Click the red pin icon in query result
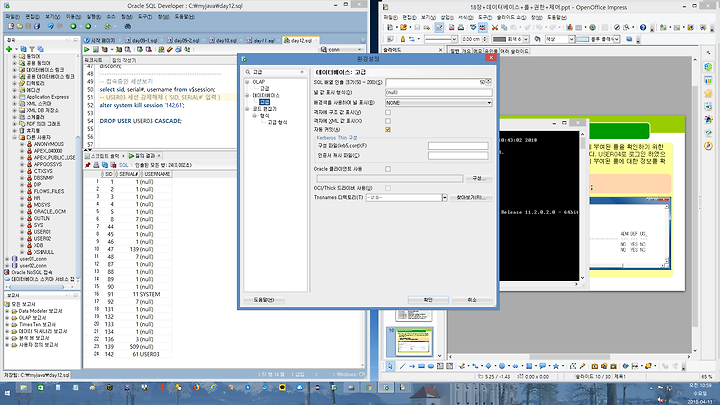 pyautogui.click(x=88, y=165)
